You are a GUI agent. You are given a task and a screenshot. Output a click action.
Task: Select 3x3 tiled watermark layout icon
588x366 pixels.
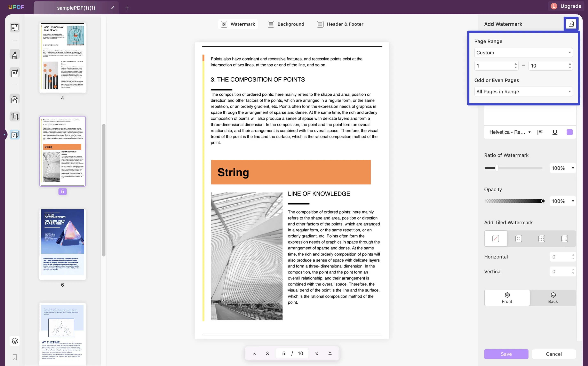point(542,238)
